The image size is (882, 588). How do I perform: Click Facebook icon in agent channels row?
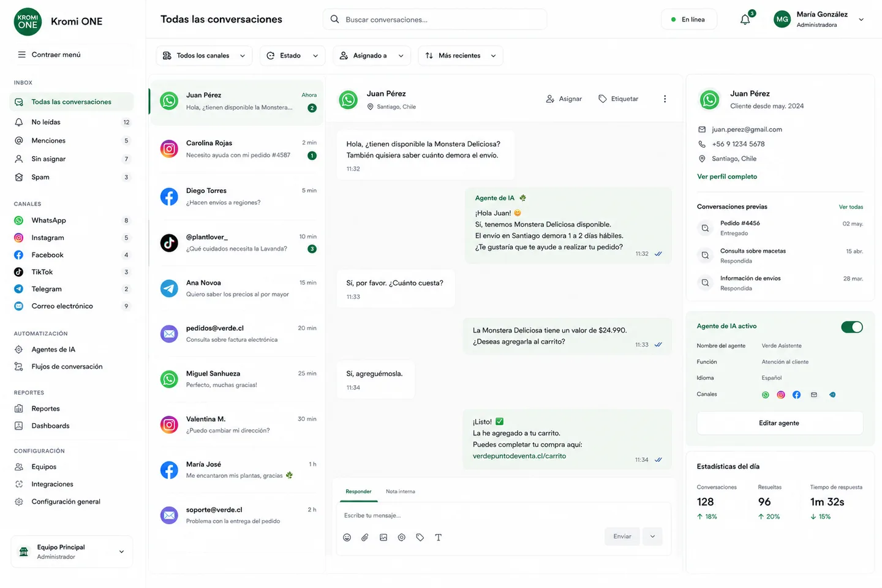(796, 395)
